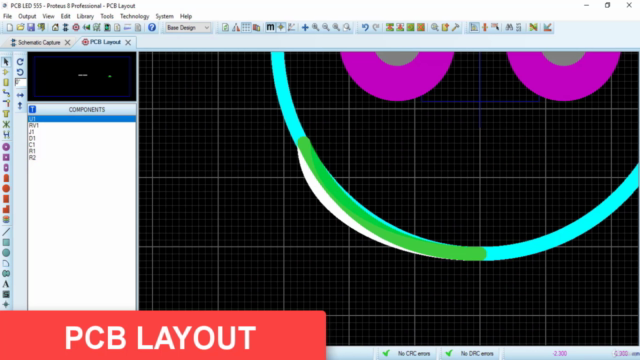Click the binoculars search icon
Screen dimensions: 640x360
pos(509,27)
